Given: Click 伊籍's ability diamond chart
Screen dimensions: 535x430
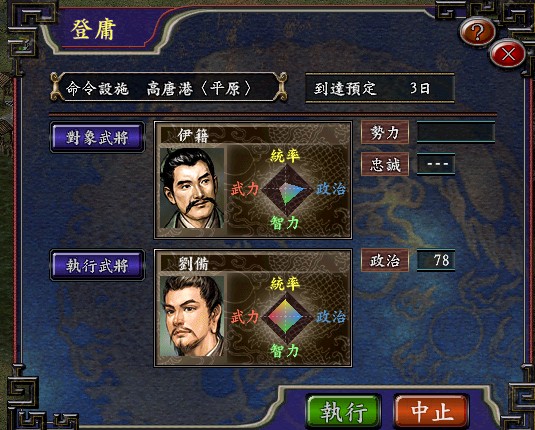Looking at the screenshot, I should [287, 190].
